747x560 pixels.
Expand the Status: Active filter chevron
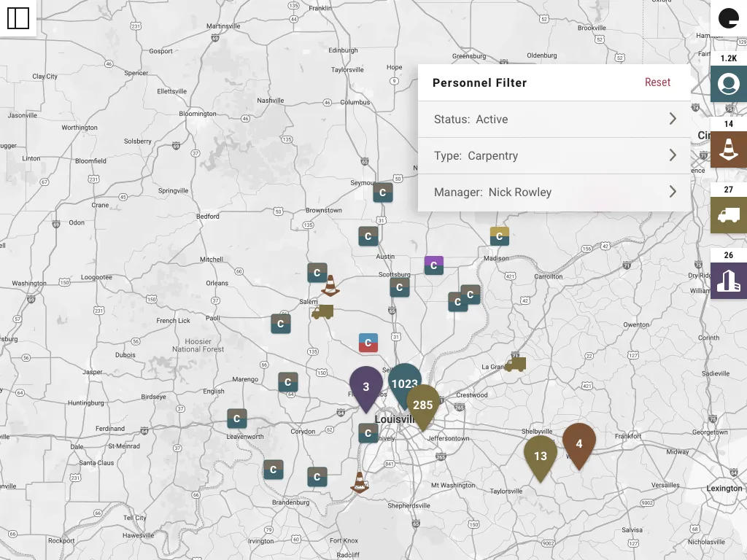coord(673,119)
